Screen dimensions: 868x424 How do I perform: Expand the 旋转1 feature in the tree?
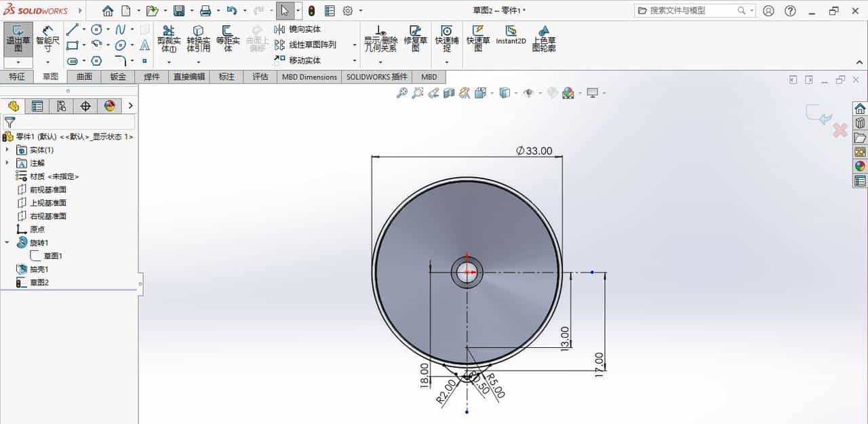click(x=7, y=242)
